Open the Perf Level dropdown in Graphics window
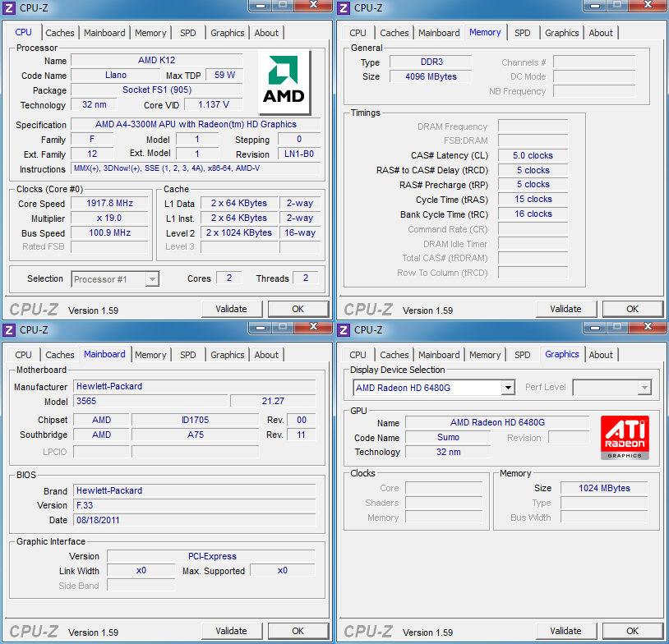The image size is (669, 644). pyautogui.click(x=611, y=388)
